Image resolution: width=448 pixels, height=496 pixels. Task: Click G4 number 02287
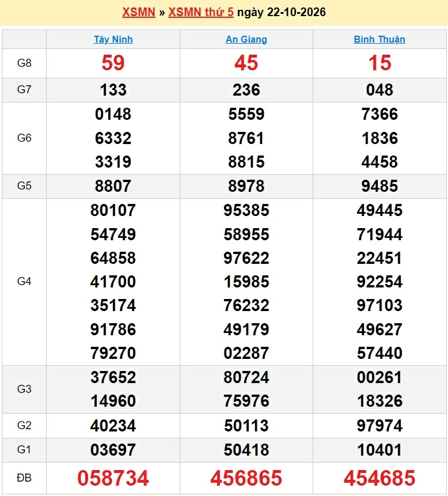coord(246,353)
